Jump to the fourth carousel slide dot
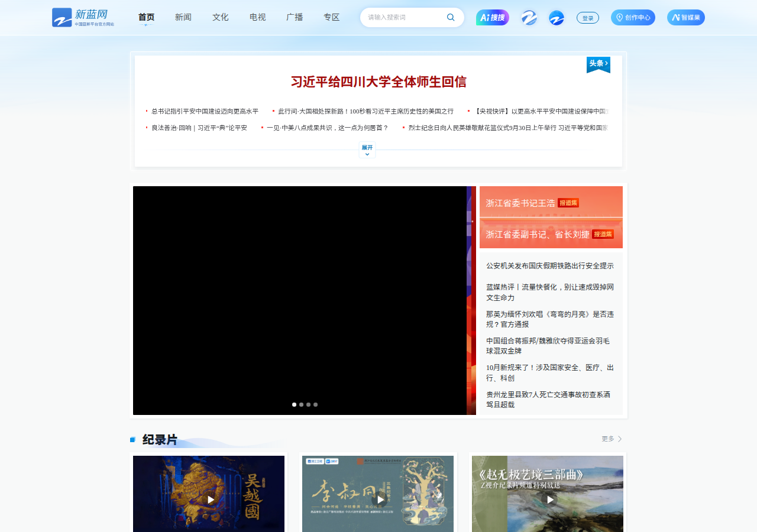 (316, 404)
